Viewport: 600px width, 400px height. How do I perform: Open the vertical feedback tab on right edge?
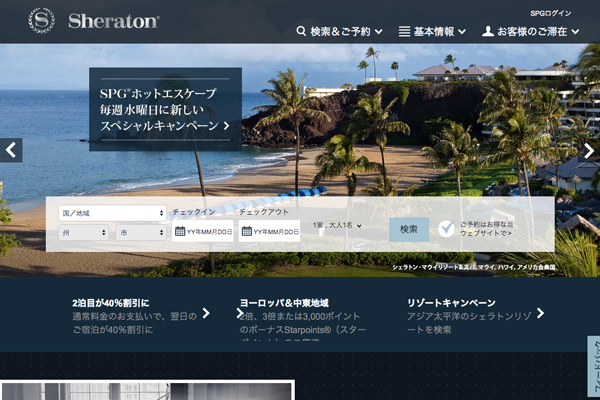(x=594, y=366)
